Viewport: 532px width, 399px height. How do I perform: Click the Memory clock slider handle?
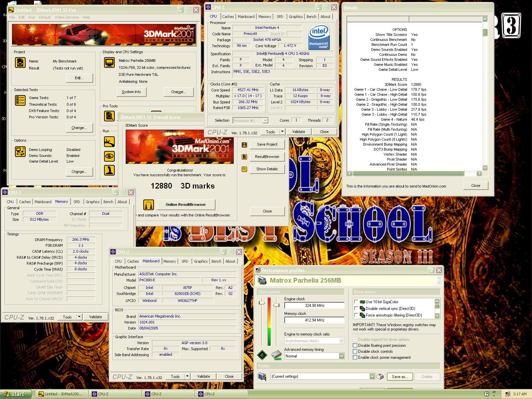(276, 304)
